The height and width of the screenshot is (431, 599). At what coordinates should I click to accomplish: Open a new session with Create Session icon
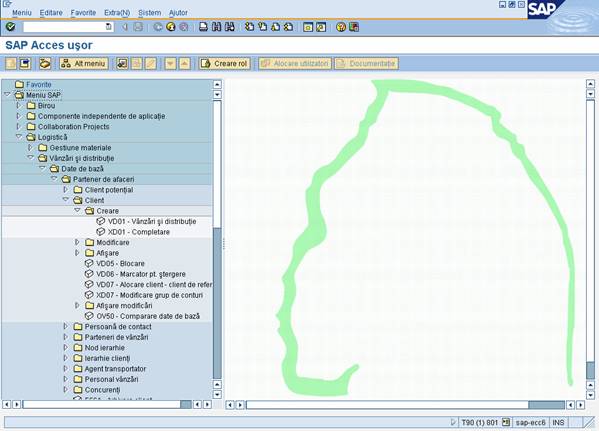pos(308,27)
